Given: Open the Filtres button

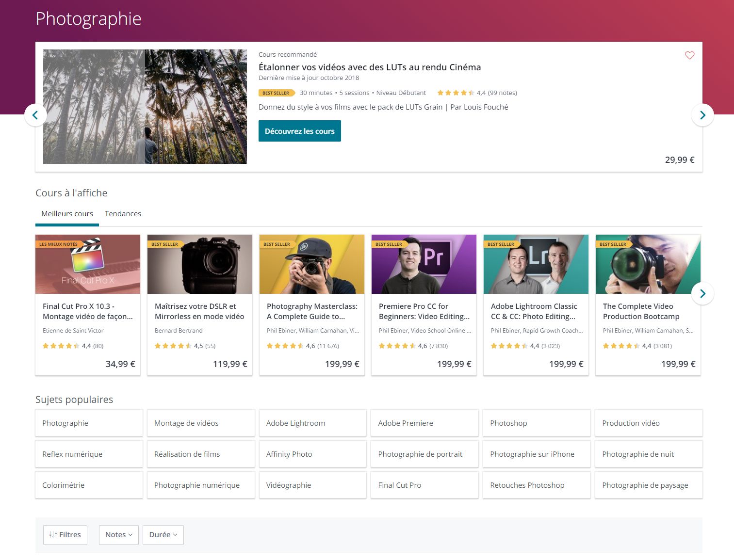Looking at the screenshot, I should 65,535.
